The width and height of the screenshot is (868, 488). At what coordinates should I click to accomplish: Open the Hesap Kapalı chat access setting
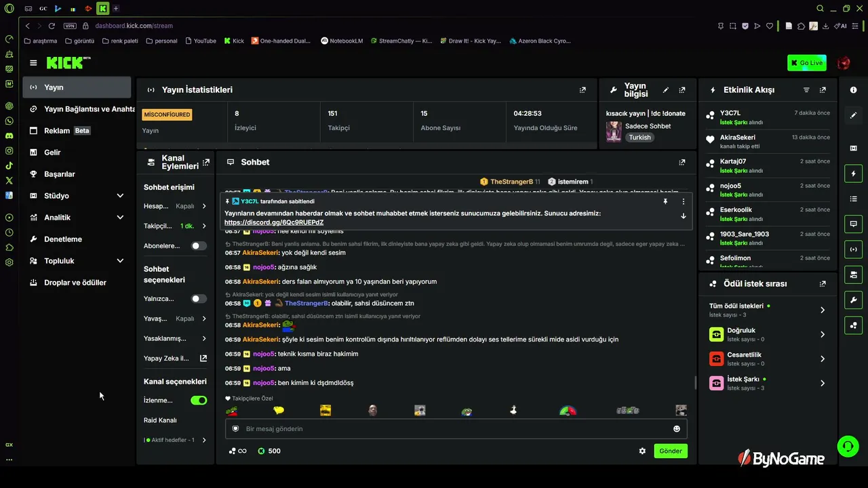(x=176, y=206)
